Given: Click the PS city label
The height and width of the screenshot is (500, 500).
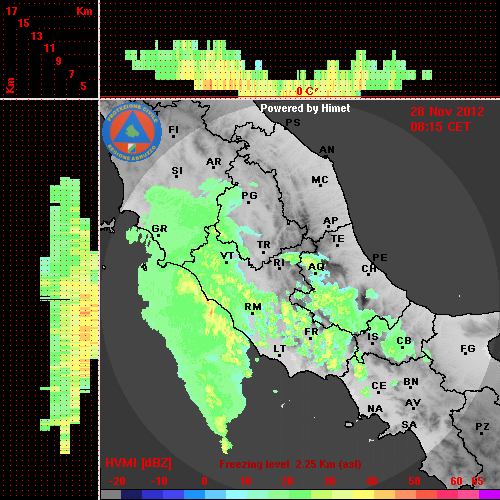Looking at the screenshot, I should pos(293,123).
